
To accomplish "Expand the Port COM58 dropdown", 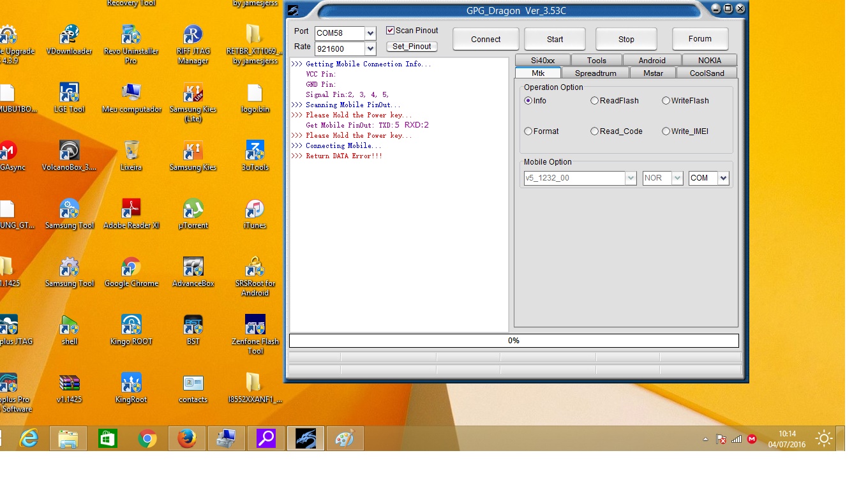I will [x=370, y=33].
